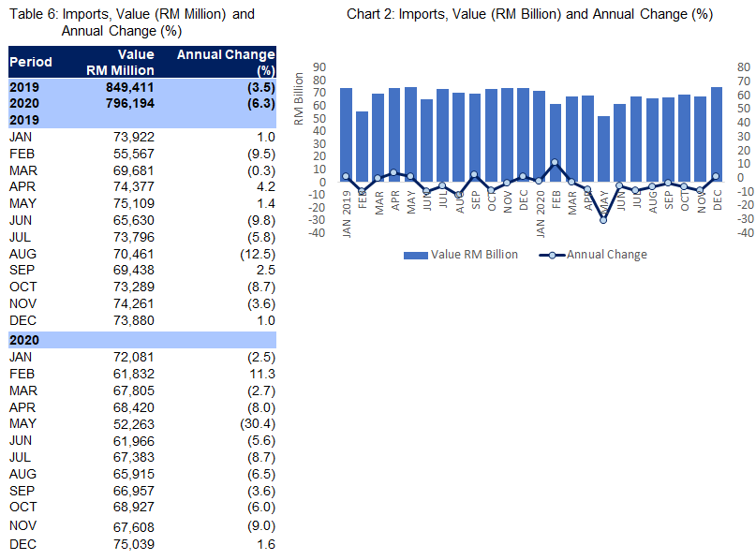The height and width of the screenshot is (560, 756).
Task: Click the Annual Change (%) column header
Action: [x=226, y=63]
